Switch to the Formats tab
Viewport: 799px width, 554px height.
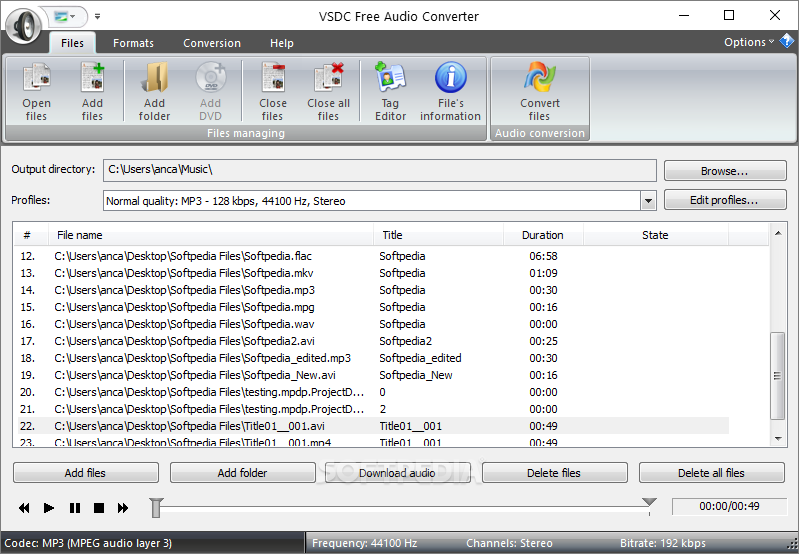[133, 44]
